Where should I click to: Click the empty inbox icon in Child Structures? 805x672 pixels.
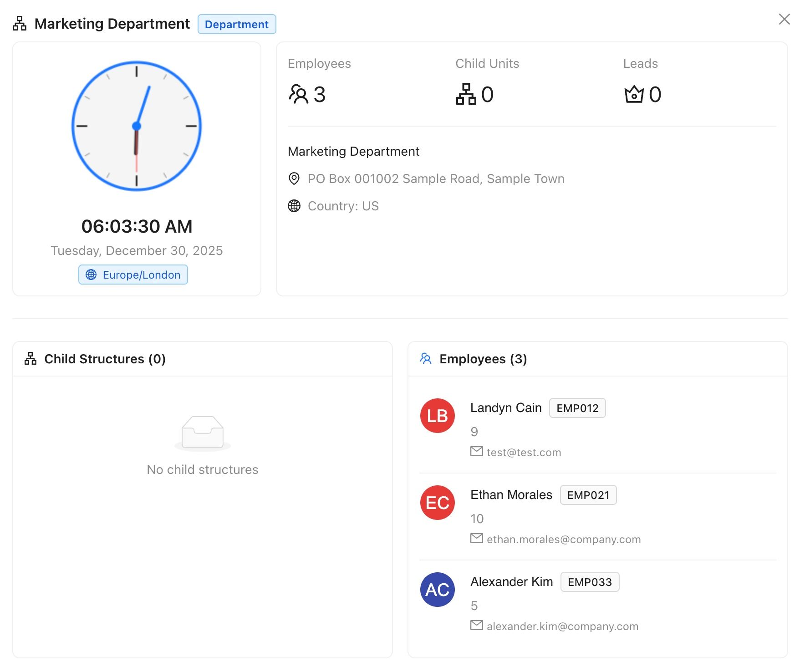click(203, 433)
